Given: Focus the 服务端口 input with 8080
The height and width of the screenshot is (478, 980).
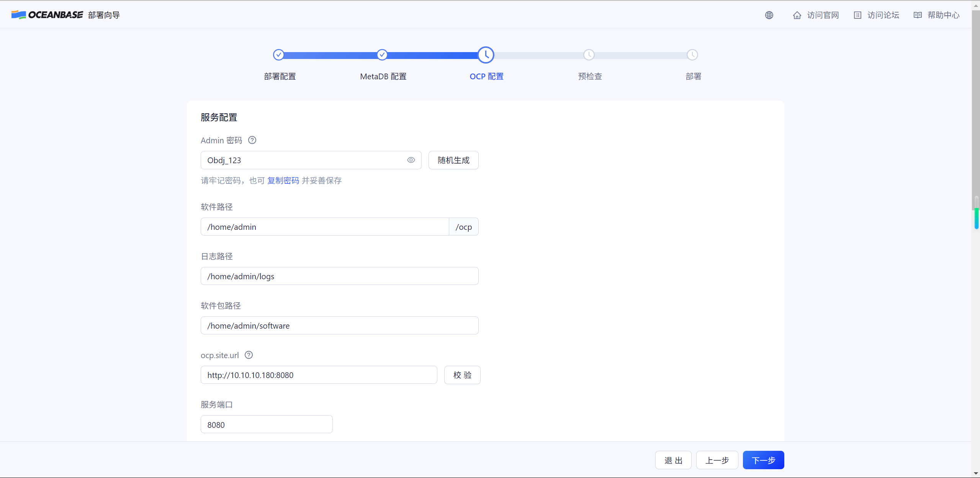Looking at the screenshot, I should click(267, 424).
